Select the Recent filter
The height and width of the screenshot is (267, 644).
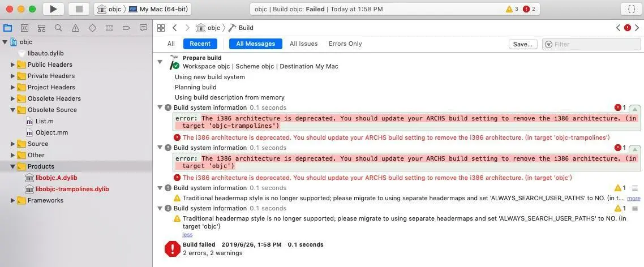pyautogui.click(x=200, y=44)
